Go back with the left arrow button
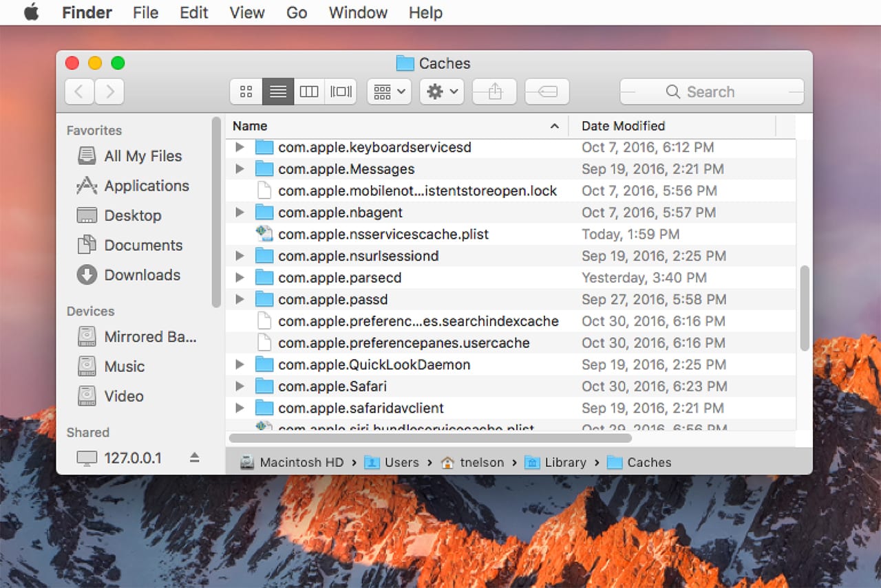Screen dimensions: 881x588 80,91
